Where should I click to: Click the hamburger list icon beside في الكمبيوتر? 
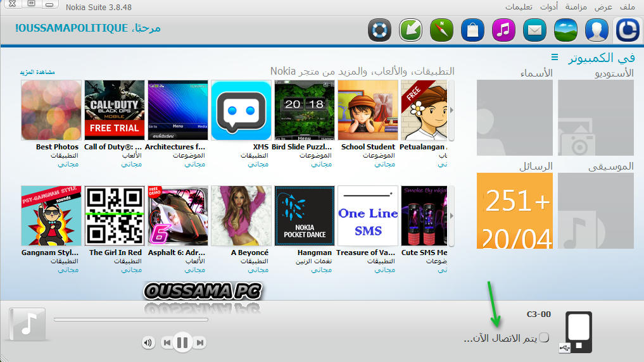(555, 57)
